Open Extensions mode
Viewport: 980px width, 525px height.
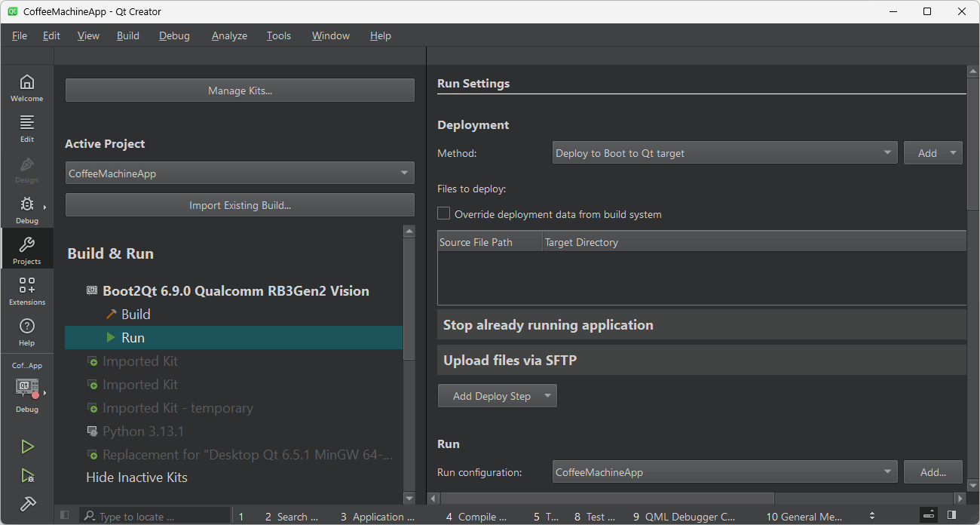[26, 290]
